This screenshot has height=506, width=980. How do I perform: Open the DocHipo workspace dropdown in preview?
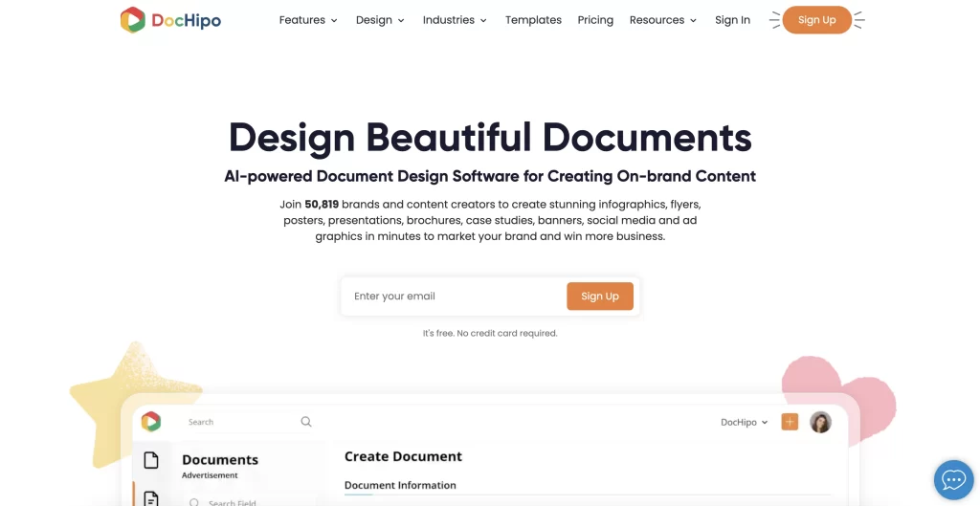[x=744, y=422]
